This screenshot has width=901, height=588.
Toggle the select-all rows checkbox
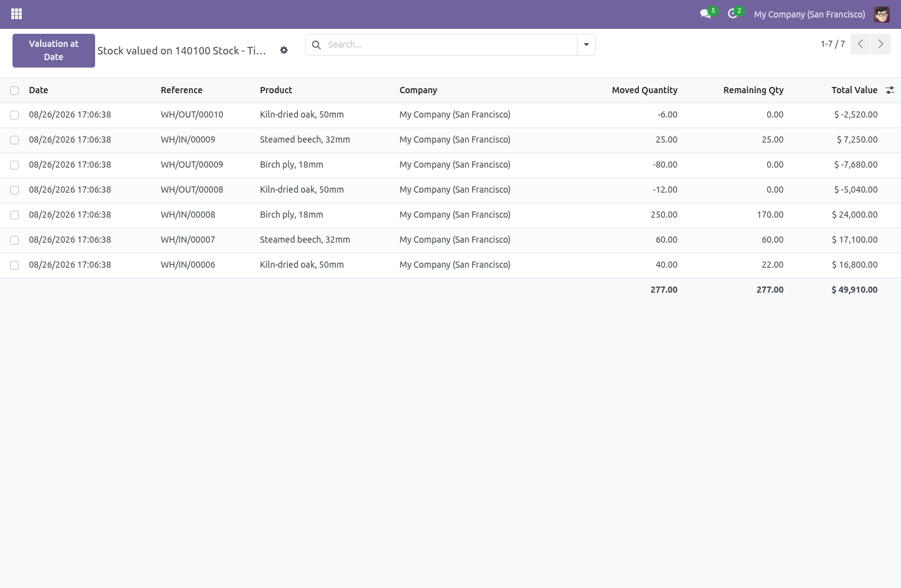point(14,91)
